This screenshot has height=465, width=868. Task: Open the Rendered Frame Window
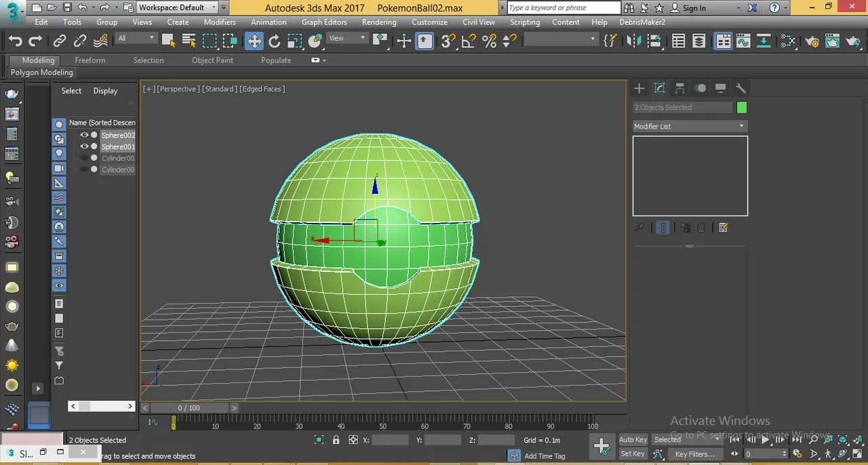point(833,41)
